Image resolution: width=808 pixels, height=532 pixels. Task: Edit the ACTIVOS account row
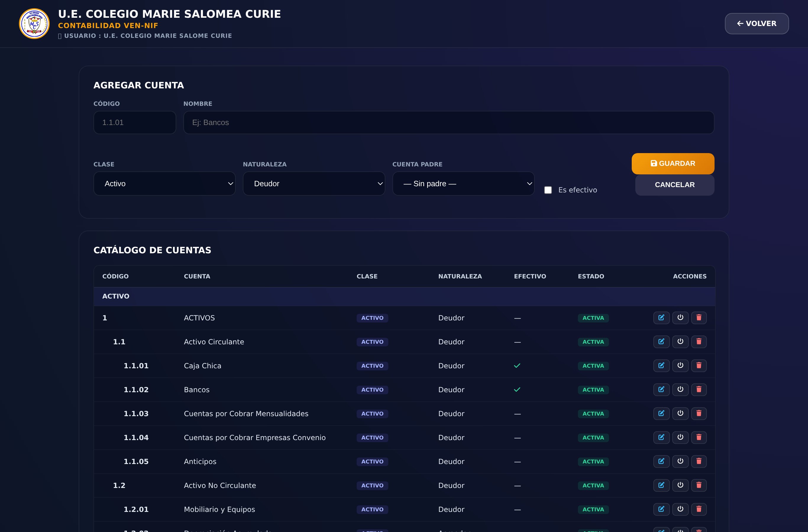click(661, 318)
